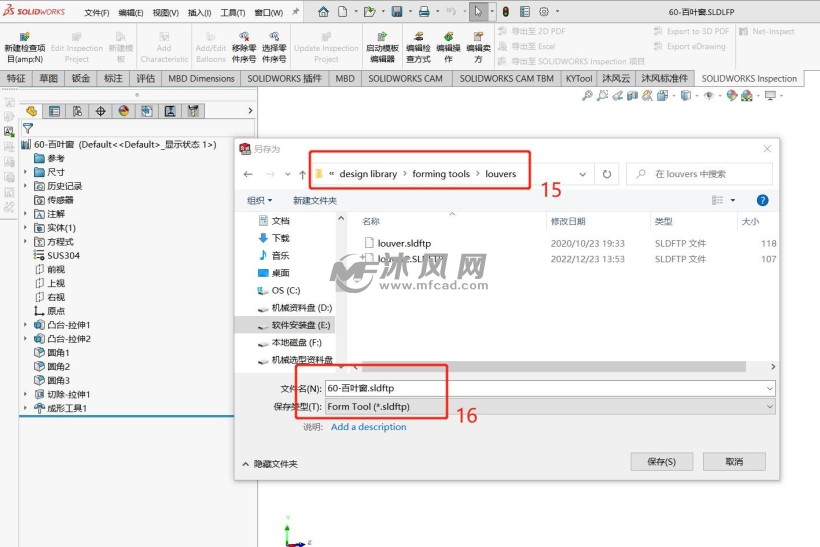Click Select Balloons icon

[x=274, y=47]
